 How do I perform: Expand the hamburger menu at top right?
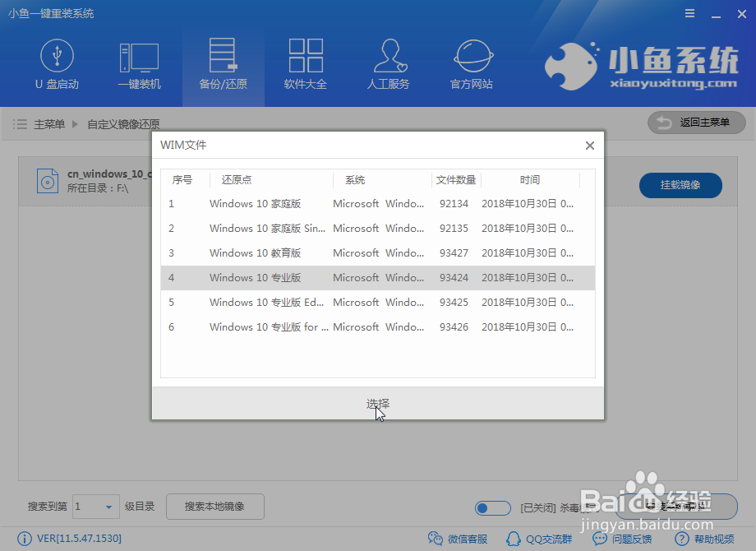(689, 13)
